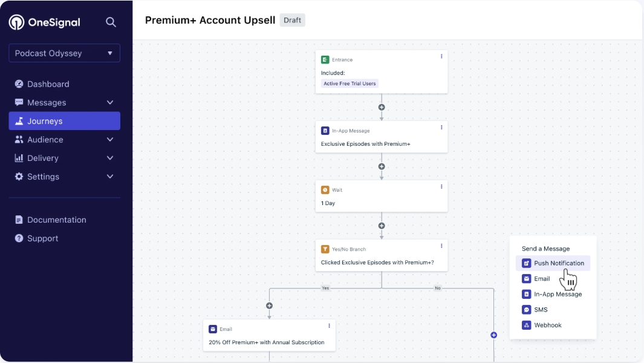Select the Active Free Trial Users tag
The height and width of the screenshot is (363, 644).
[350, 83]
